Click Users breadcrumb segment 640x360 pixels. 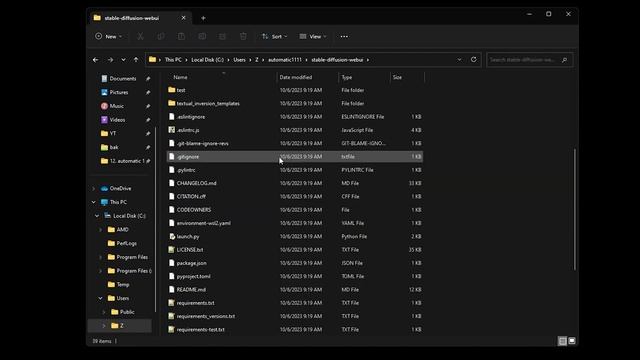239,60
